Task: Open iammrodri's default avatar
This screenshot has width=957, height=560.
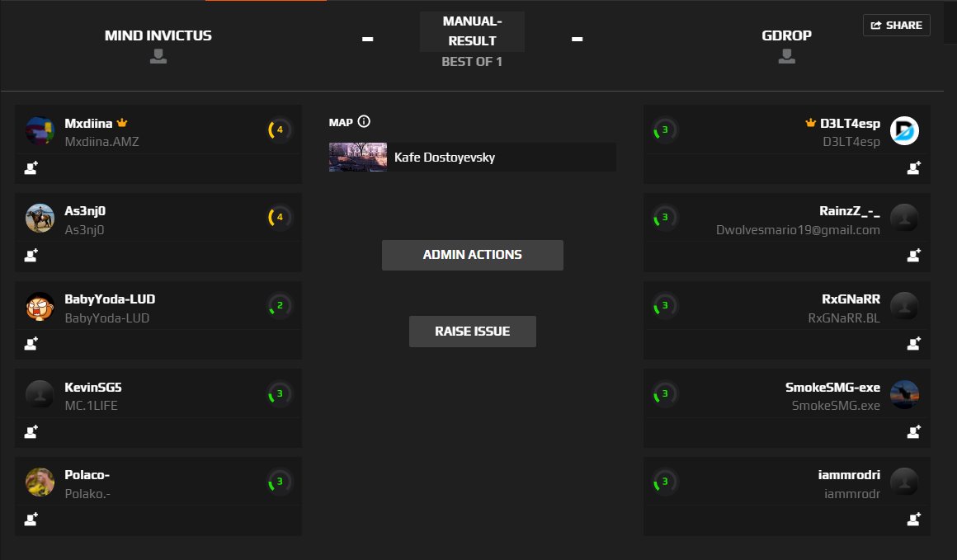Action: tap(904, 482)
